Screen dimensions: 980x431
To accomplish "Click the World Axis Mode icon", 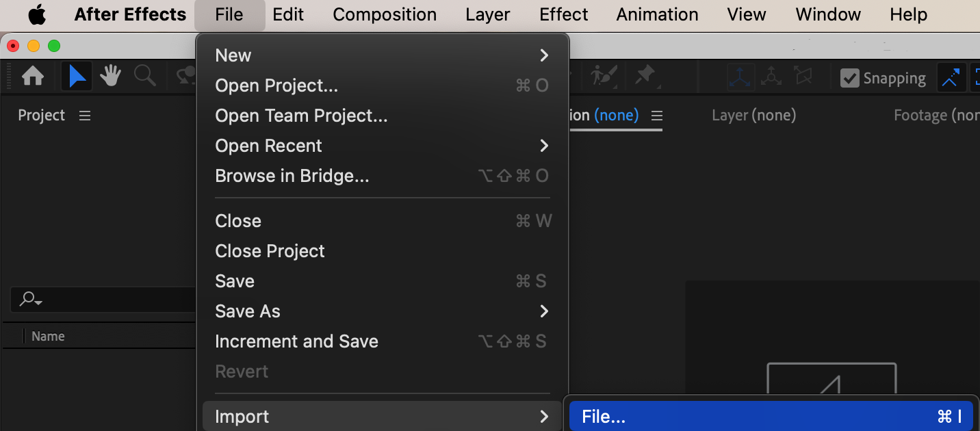I will tap(771, 77).
